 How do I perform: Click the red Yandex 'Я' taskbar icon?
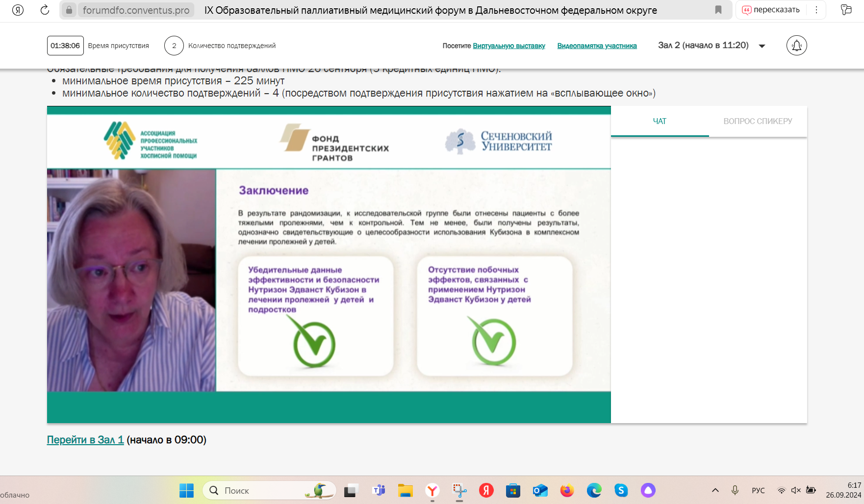tap(486, 490)
